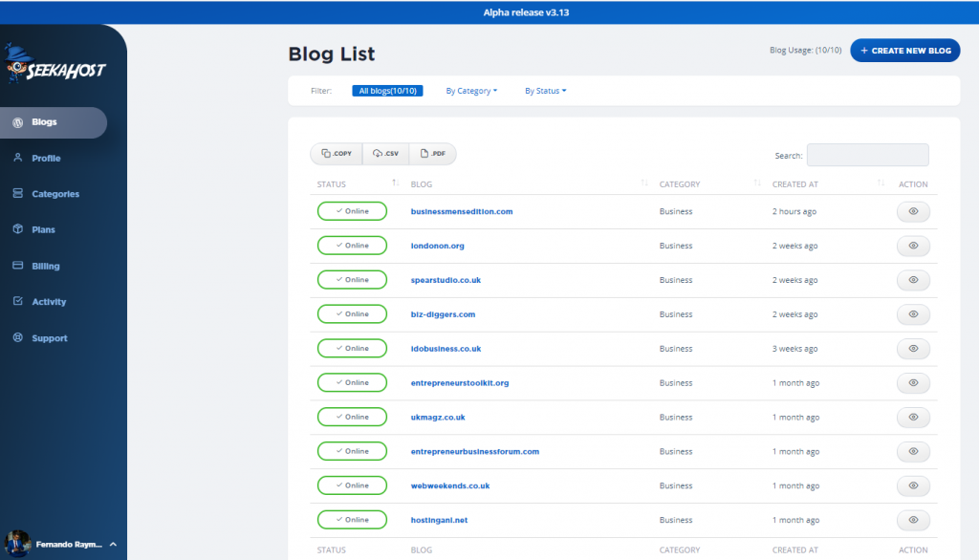Open the entrepreneurstoolkit.org blog link
Screen dimensions: 979x560
(x=460, y=383)
